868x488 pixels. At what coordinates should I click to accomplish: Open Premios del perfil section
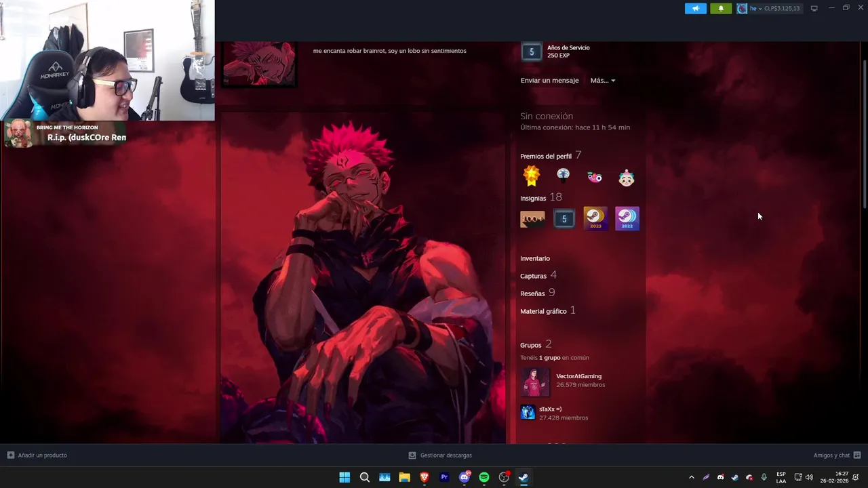pyautogui.click(x=551, y=155)
